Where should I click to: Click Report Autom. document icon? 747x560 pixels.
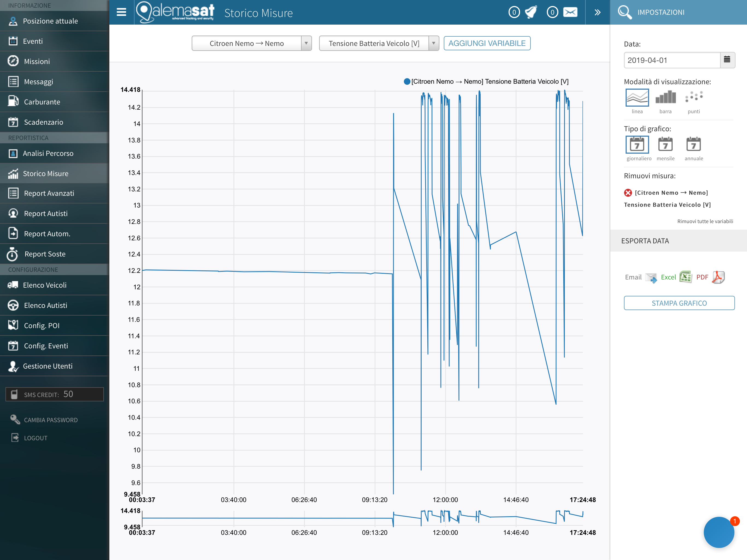(x=13, y=234)
